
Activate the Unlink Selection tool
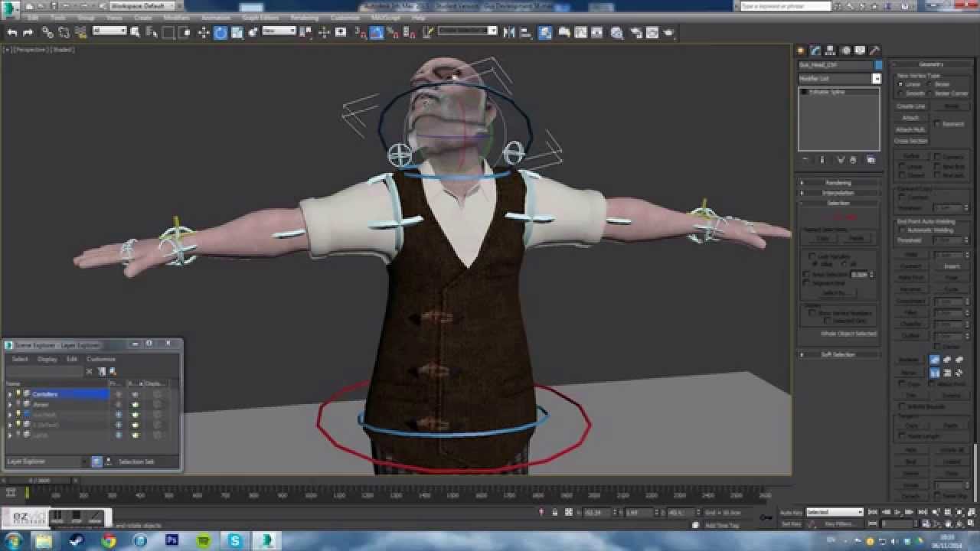[x=64, y=32]
